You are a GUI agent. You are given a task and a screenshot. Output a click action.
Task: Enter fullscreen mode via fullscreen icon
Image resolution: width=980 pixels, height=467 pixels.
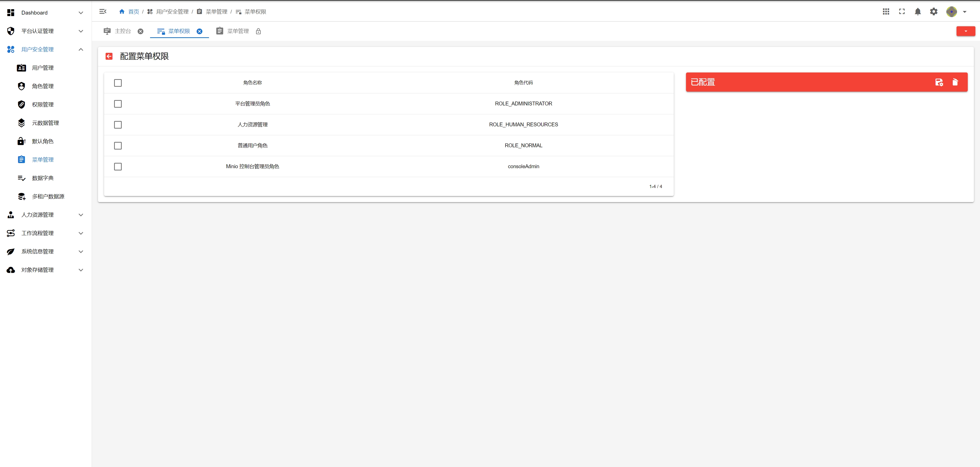[x=902, y=12]
